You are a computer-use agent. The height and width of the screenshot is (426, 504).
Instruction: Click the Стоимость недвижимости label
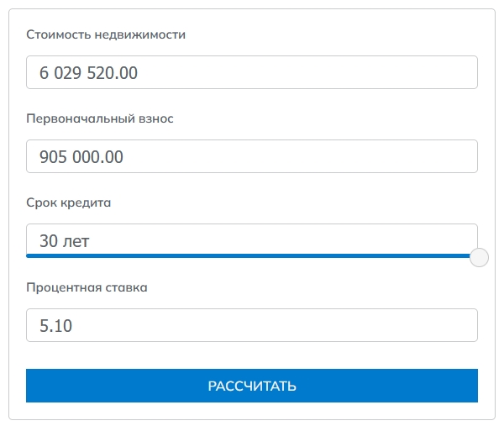(x=106, y=34)
